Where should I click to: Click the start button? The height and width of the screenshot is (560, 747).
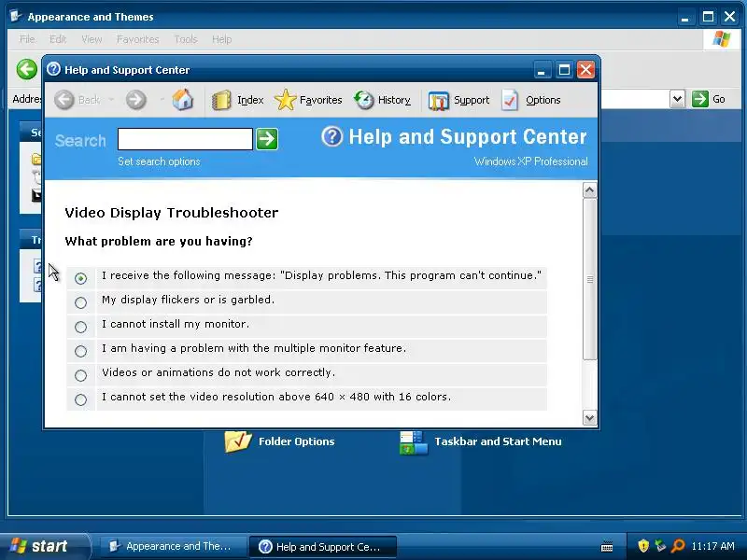(x=44, y=546)
